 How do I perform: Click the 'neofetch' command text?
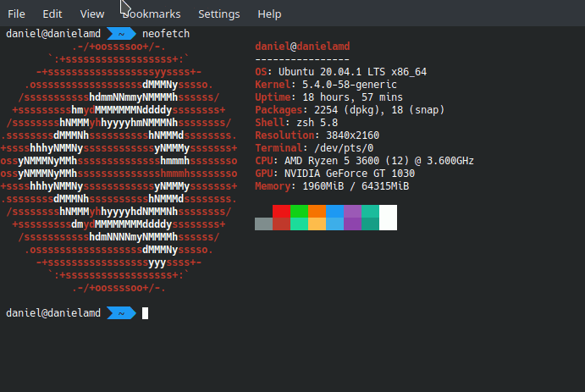click(166, 34)
